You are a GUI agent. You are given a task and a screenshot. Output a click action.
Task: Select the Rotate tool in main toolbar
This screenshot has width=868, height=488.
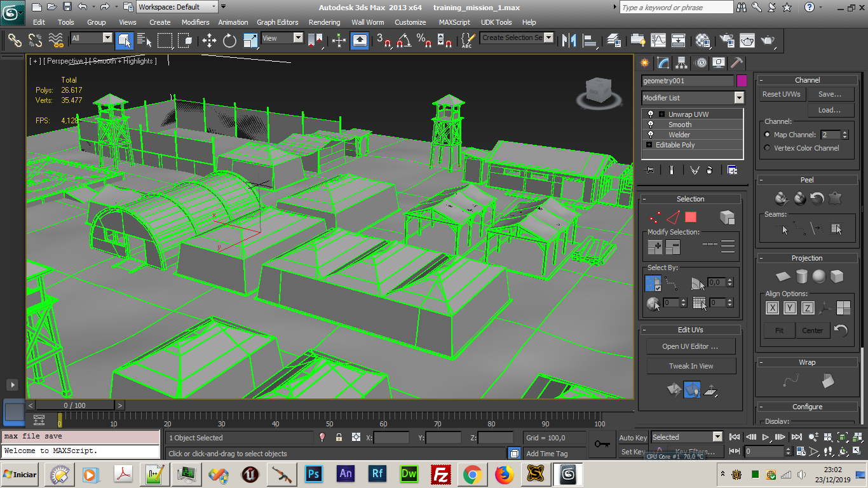229,41
